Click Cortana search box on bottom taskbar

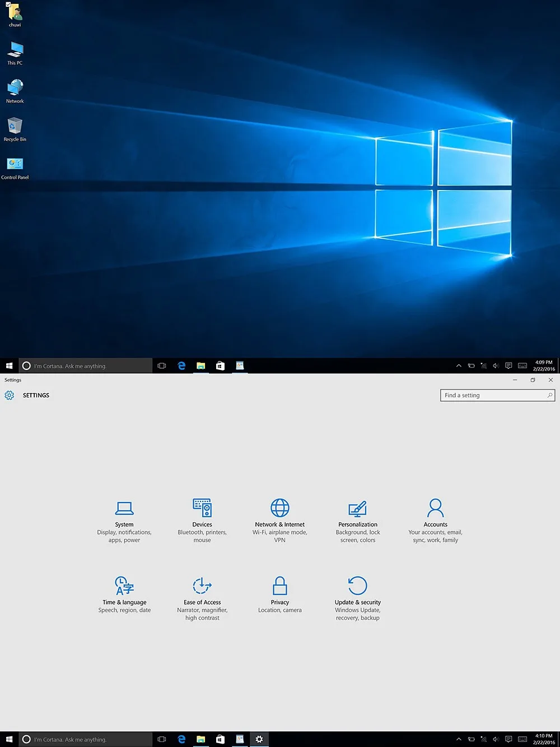point(86,740)
